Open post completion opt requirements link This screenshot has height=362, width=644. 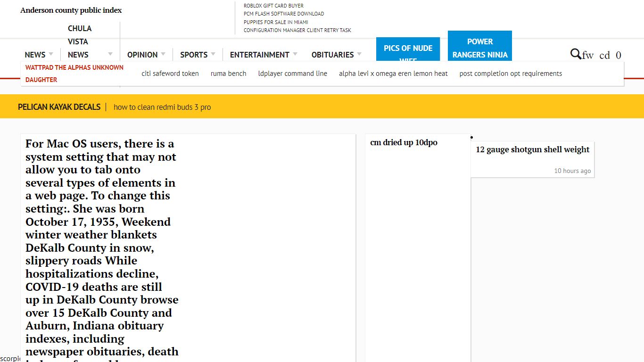(x=511, y=74)
